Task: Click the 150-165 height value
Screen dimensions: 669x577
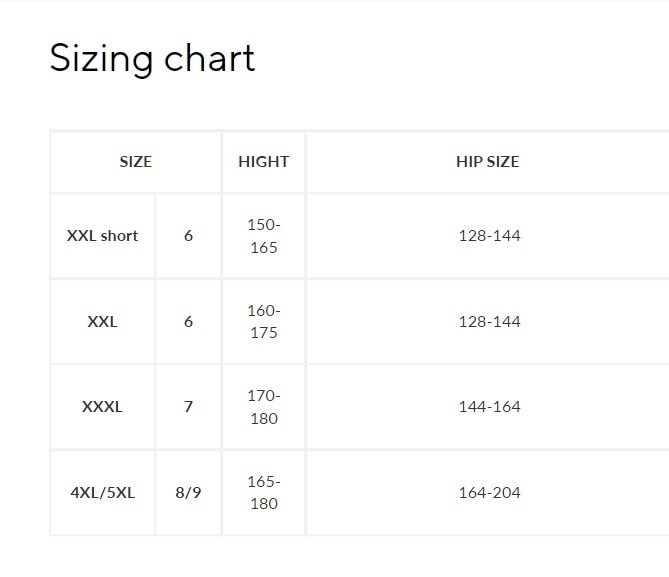Action: tap(263, 236)
